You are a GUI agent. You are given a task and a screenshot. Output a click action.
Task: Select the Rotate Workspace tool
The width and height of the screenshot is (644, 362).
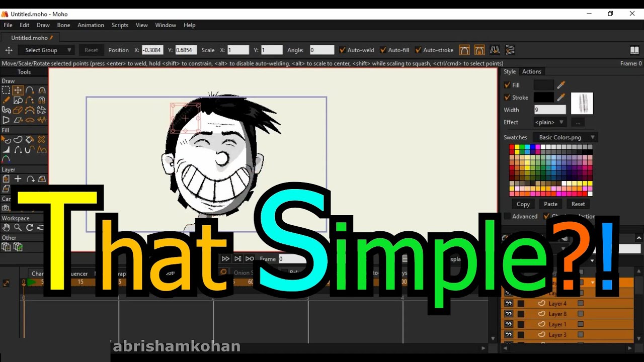click(x=30, y=228)
